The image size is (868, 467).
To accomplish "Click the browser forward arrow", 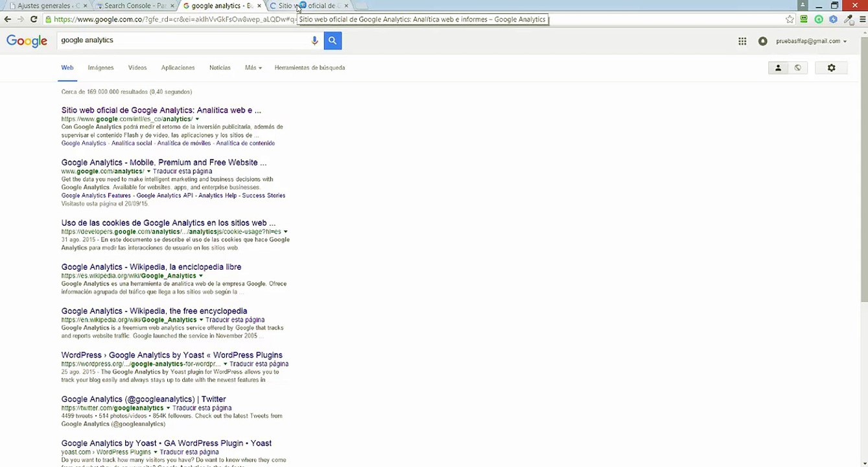I will [21, 19].
